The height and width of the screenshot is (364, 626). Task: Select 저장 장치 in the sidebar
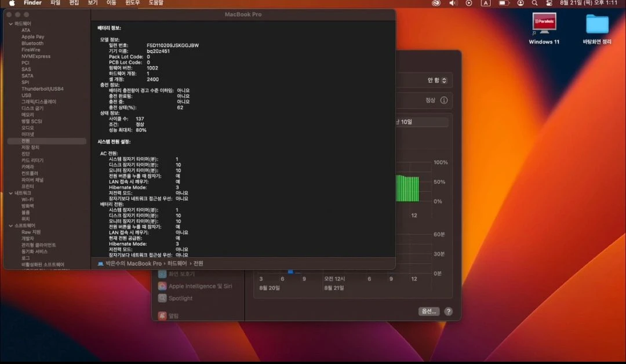click(30, 147)
